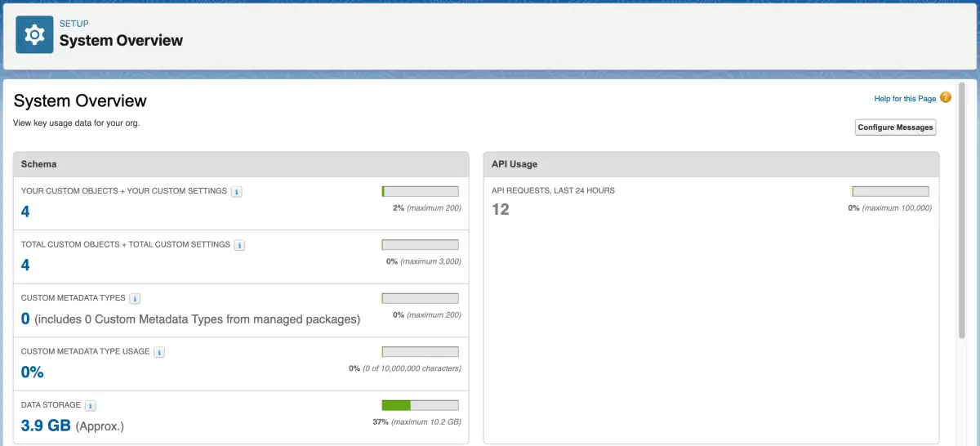The image size is (980, 446).
Task: Click the Total Custom Objects 0% progress bar
Action: [x=420, y=245]
